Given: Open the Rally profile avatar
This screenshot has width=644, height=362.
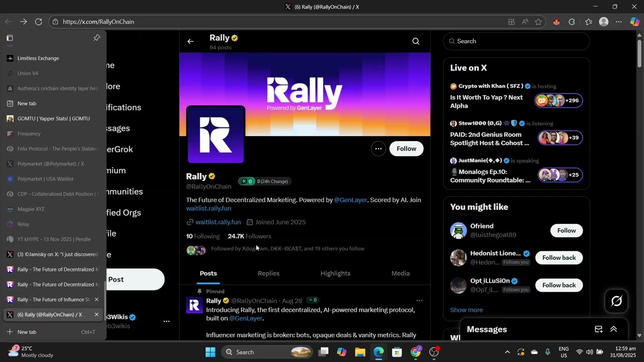Looking at the screenshot, I should tap(216, 135).
